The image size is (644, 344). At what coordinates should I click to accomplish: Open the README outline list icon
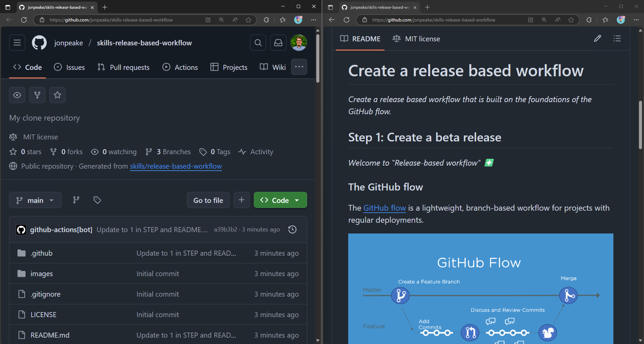tap(617, 38)
